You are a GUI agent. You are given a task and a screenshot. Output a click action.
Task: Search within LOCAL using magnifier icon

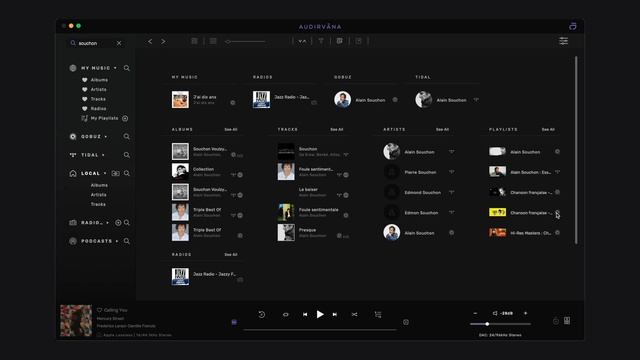click(127, 173)
